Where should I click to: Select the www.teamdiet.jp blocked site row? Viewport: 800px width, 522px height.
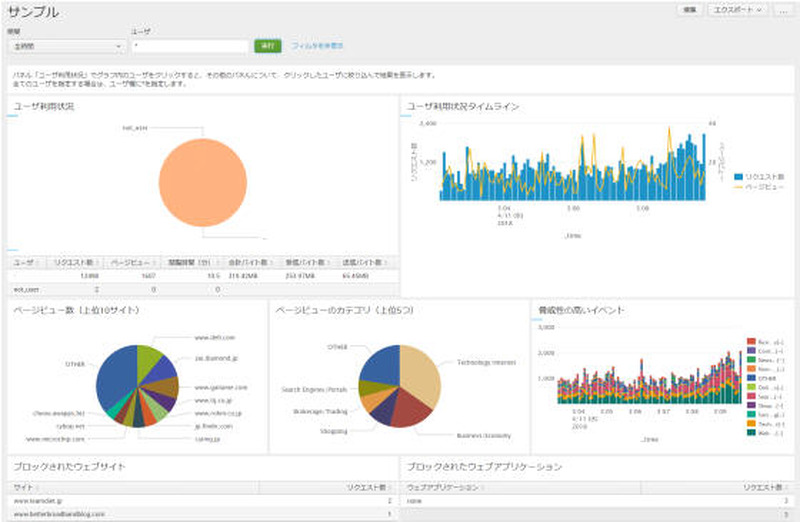(40, 501)
